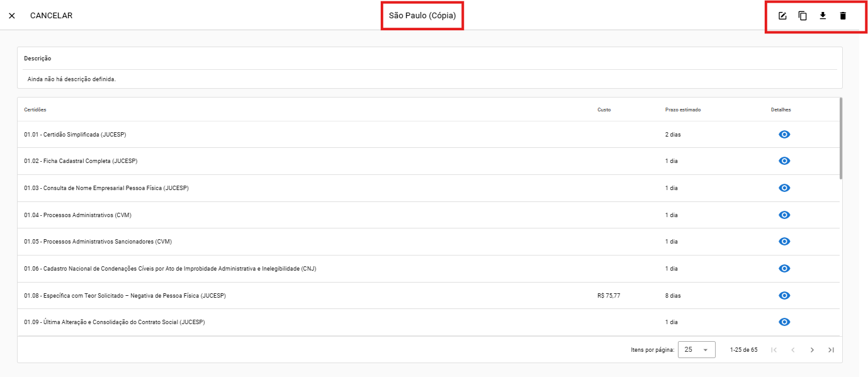
Task: Show details for 01.05 Processos Administrativos Sancionadores
Action: pos(784,242)
